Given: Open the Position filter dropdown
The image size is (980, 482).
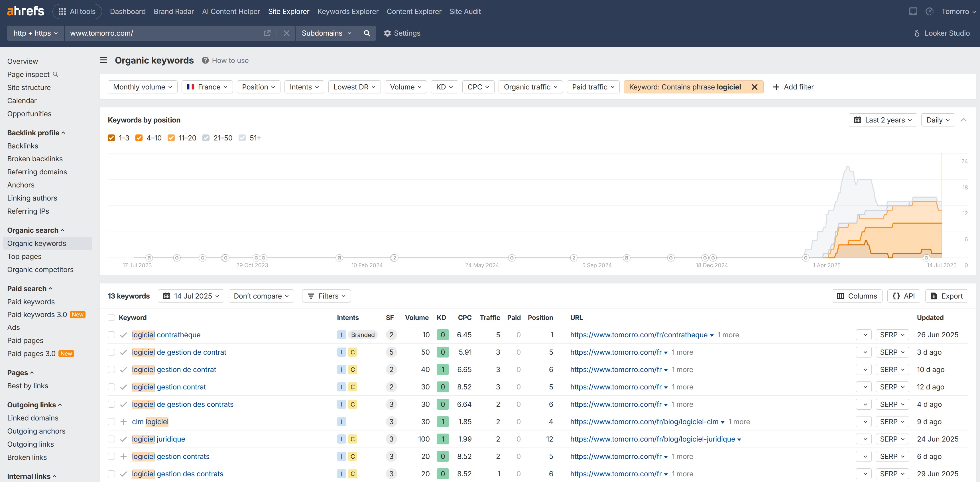Looking at the screenshot, I should pyautogui.click(x=258, y=87).
